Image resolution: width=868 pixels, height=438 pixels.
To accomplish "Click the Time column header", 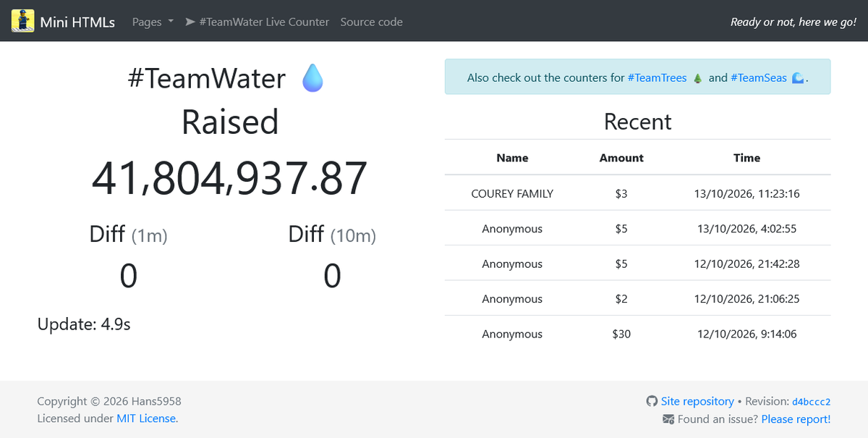I will 746,158.
